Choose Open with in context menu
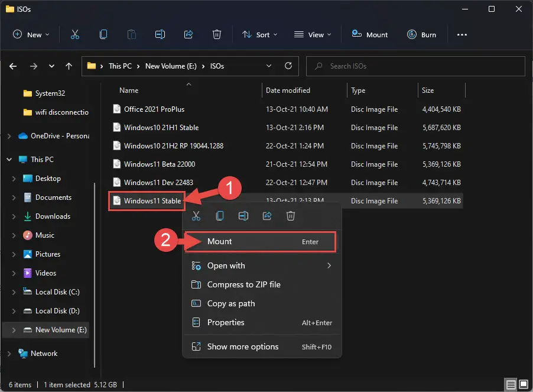 coord(262,265)
